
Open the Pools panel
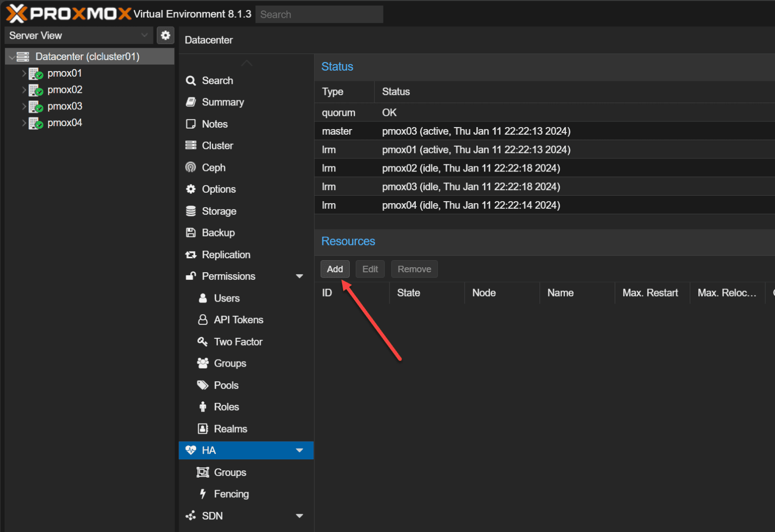click(226, 385)
